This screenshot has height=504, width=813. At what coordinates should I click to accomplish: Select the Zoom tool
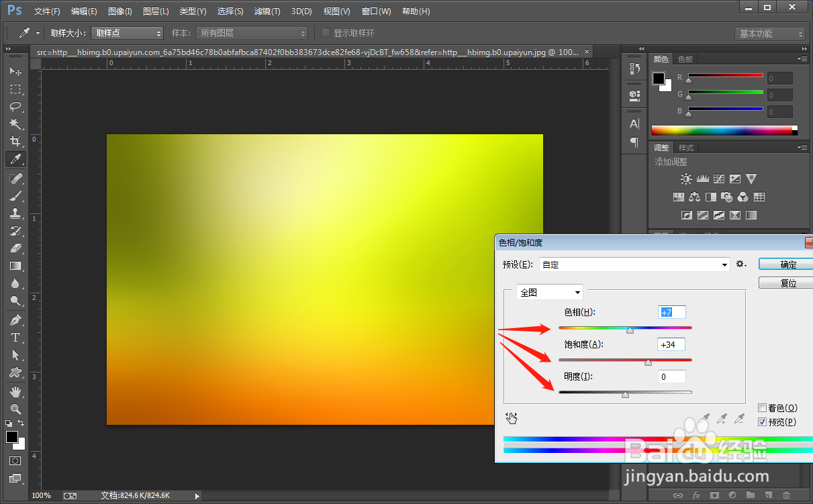(15, 409)
